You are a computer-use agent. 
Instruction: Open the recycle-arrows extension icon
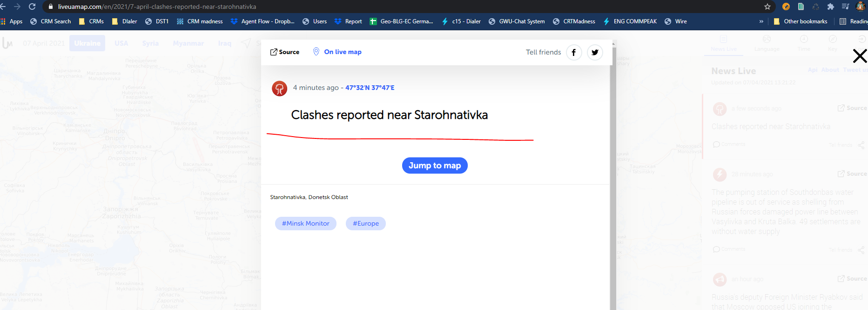click(816, 7)
